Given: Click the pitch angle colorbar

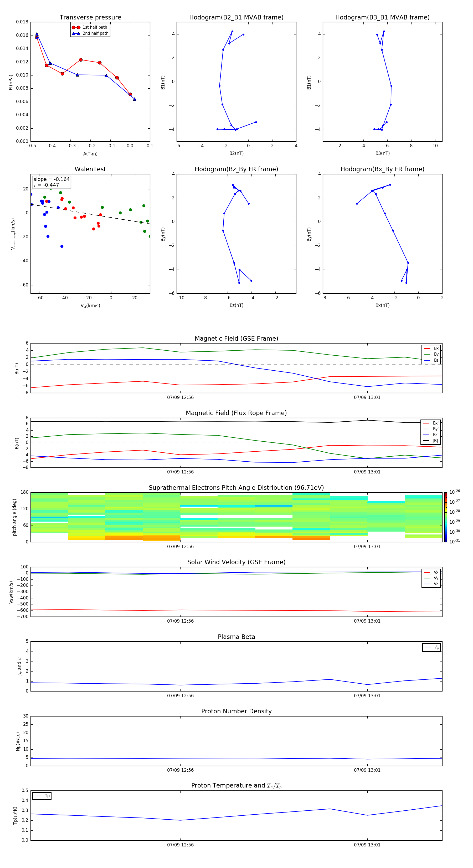Looking at the screenshot, I should pos(445,517).
